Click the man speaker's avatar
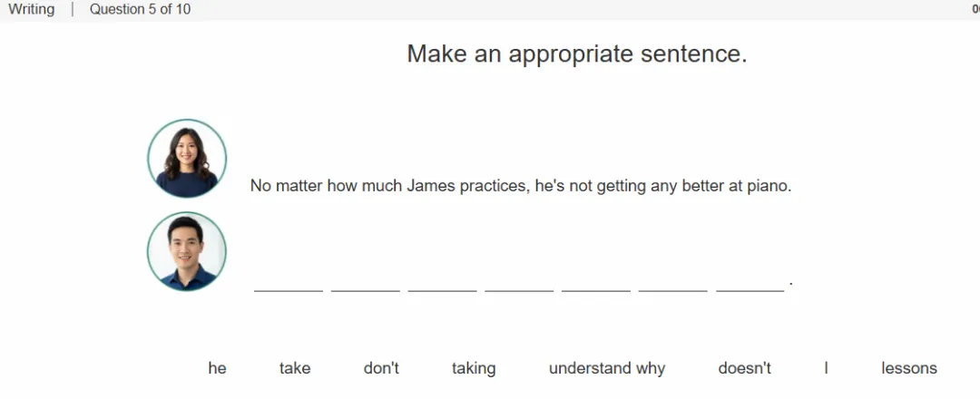 (x=187, y=251)
